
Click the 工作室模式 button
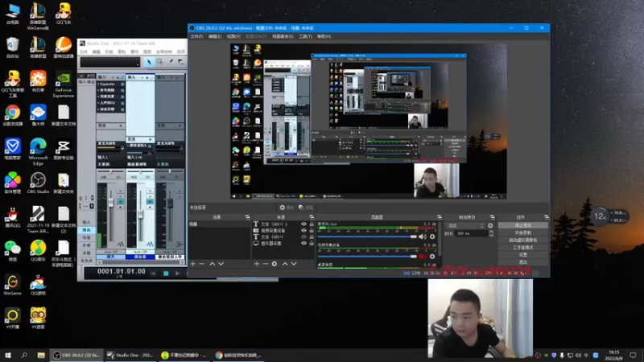522,248
